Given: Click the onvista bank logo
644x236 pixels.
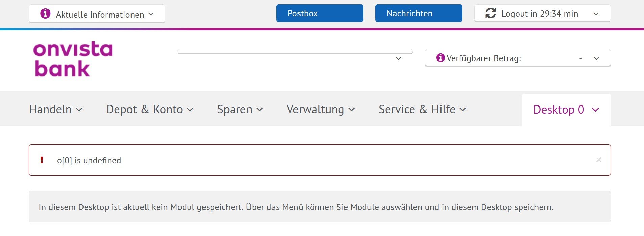Looking at the screenshot, I should 73,60.
